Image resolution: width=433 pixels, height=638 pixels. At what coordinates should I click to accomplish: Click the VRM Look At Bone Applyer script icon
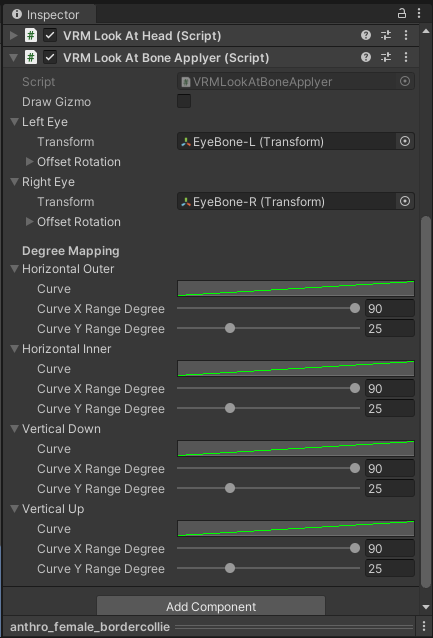tap(31, 57)
